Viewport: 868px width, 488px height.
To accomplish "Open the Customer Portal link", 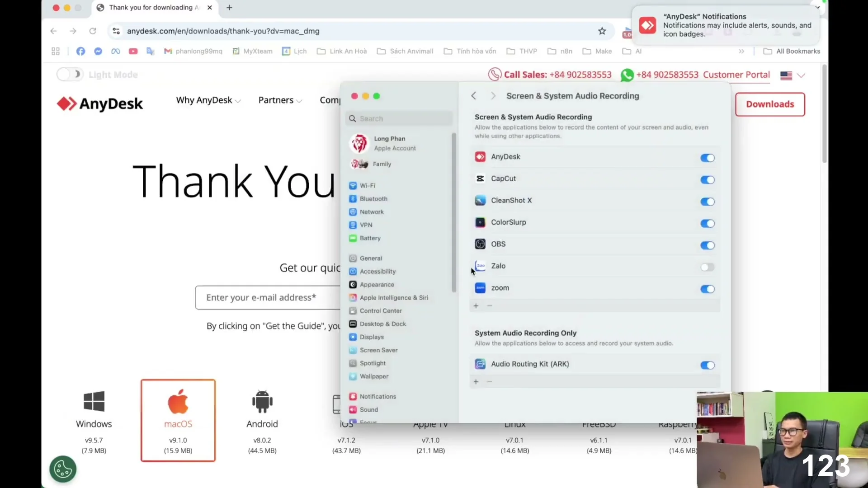I will [x=736, y=75].
